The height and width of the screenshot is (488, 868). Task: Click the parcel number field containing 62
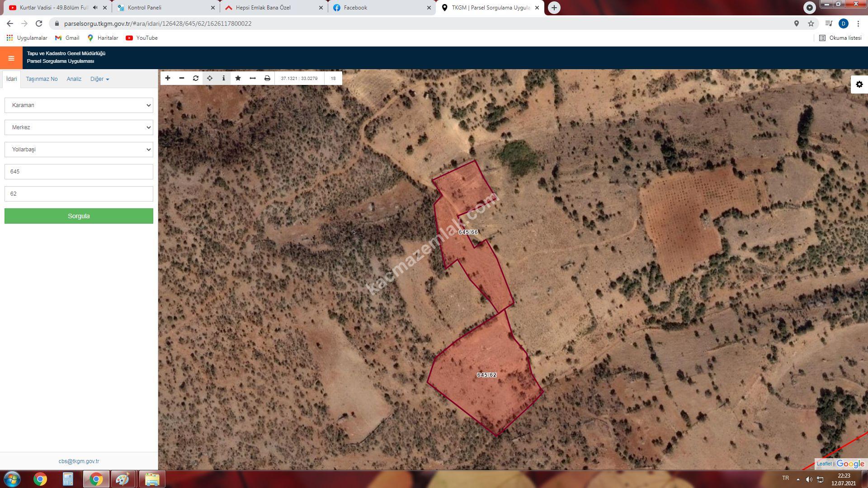pos(79,194)
